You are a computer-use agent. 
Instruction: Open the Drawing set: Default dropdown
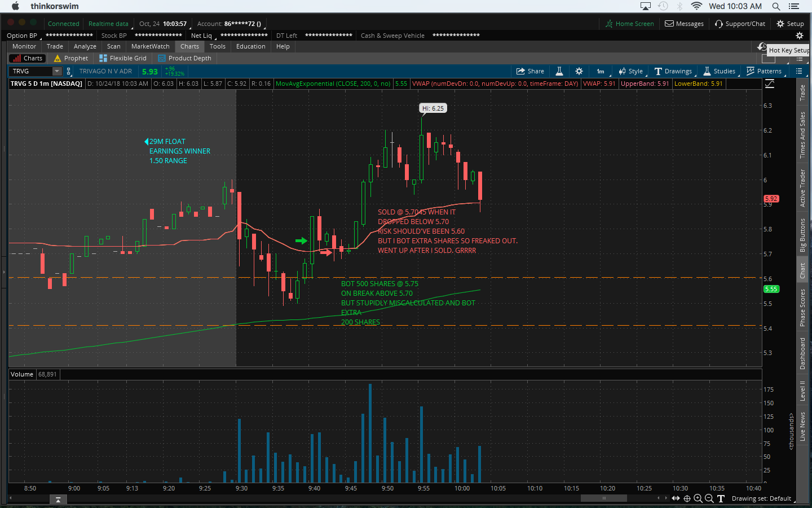[x=762, y=498]
